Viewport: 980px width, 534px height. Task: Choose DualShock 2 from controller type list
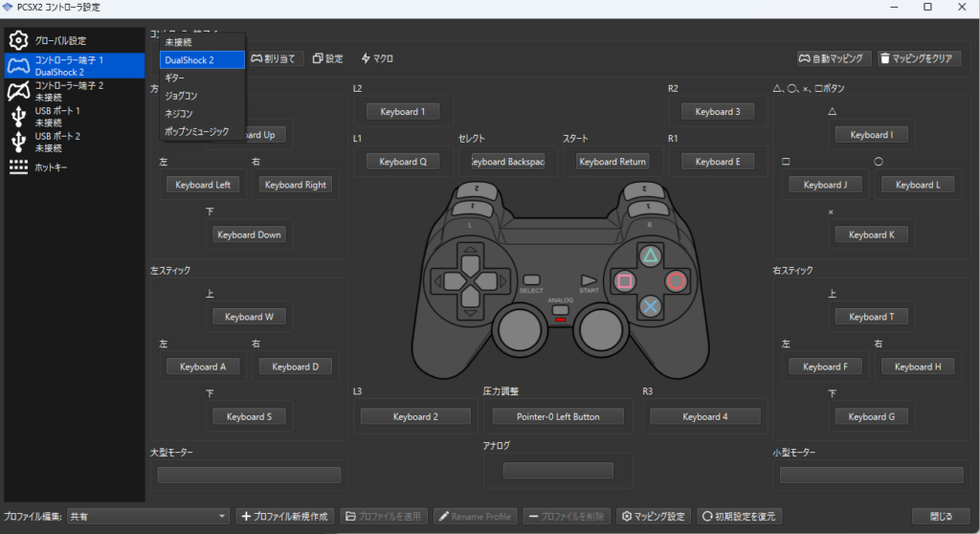pyautogui.click(x=202, y=60)
